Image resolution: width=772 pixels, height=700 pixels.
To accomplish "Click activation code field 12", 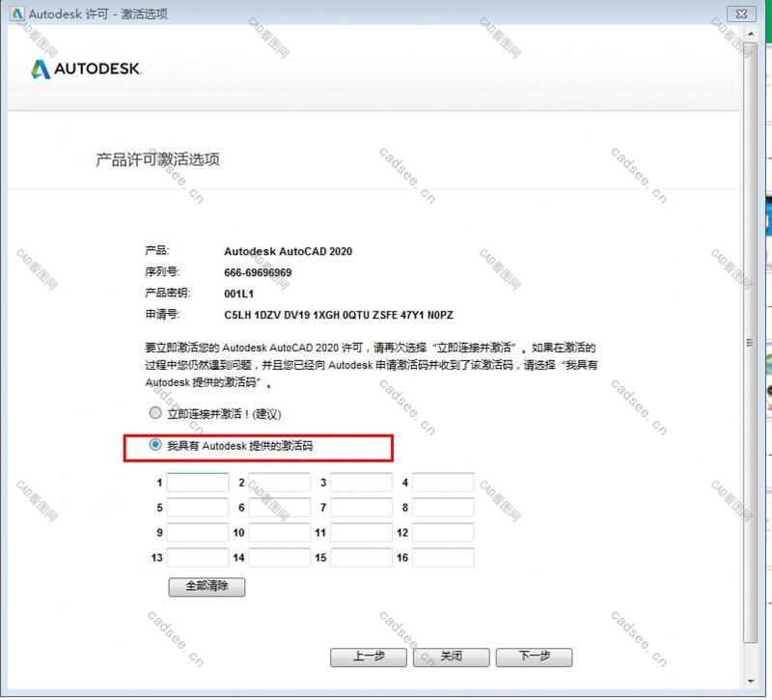I will point(443,533).
